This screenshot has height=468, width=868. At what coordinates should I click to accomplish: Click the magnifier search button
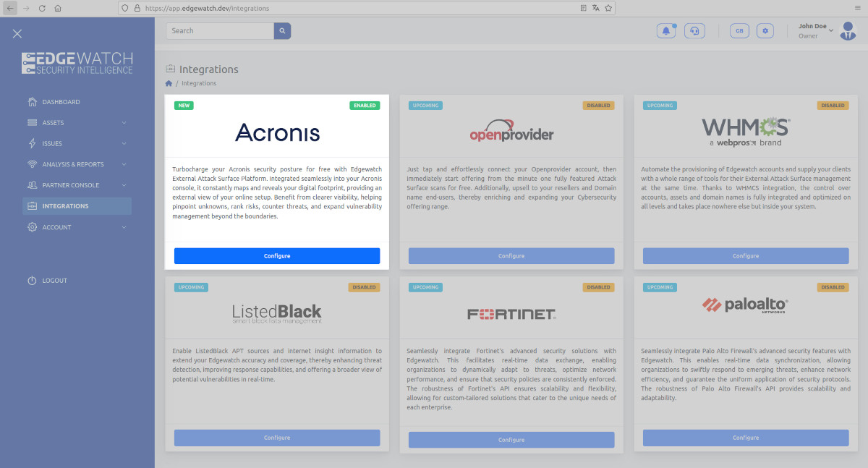click(x=282, y=31)
